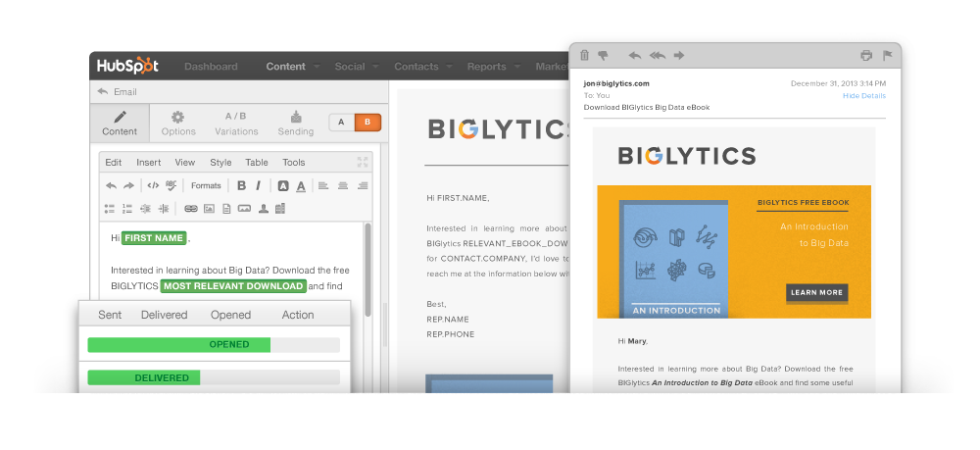Run the ABC spellcheck tool
980x450 pixels.
171,185
